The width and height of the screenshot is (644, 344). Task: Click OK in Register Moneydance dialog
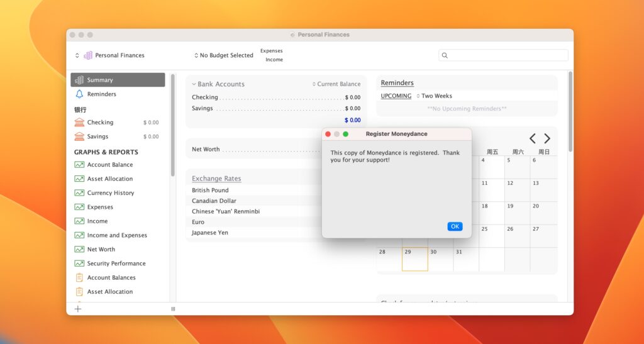click(x=455, y=226)
